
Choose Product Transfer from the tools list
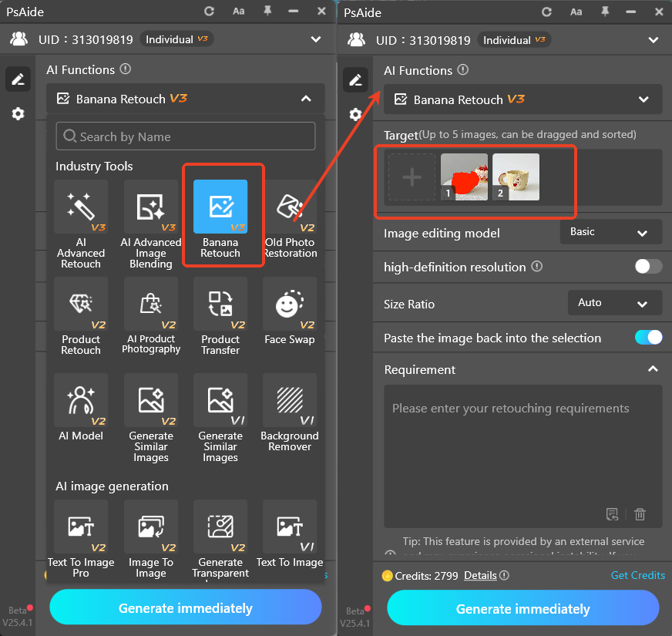pyautogui.click(x=220, y=316)
